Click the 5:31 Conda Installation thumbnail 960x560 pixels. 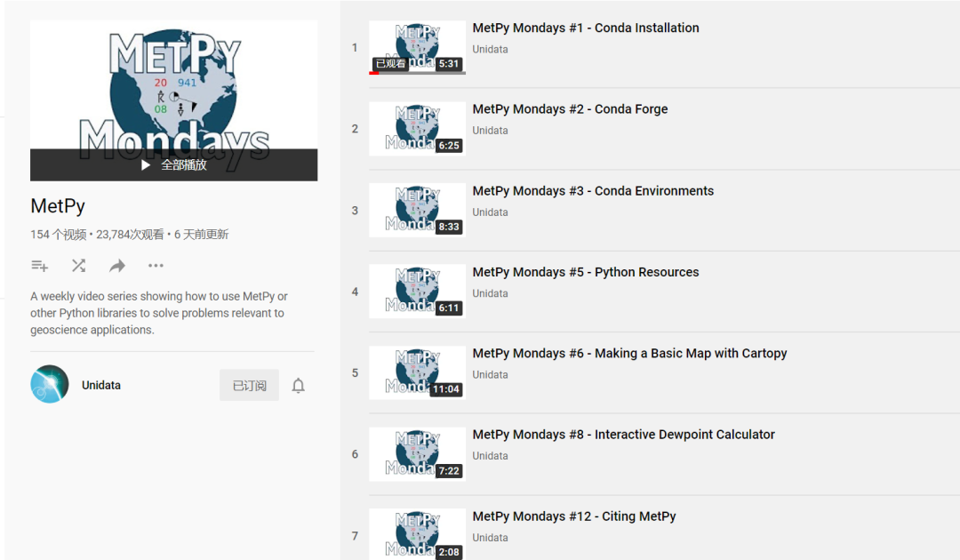tap(417, 48)
